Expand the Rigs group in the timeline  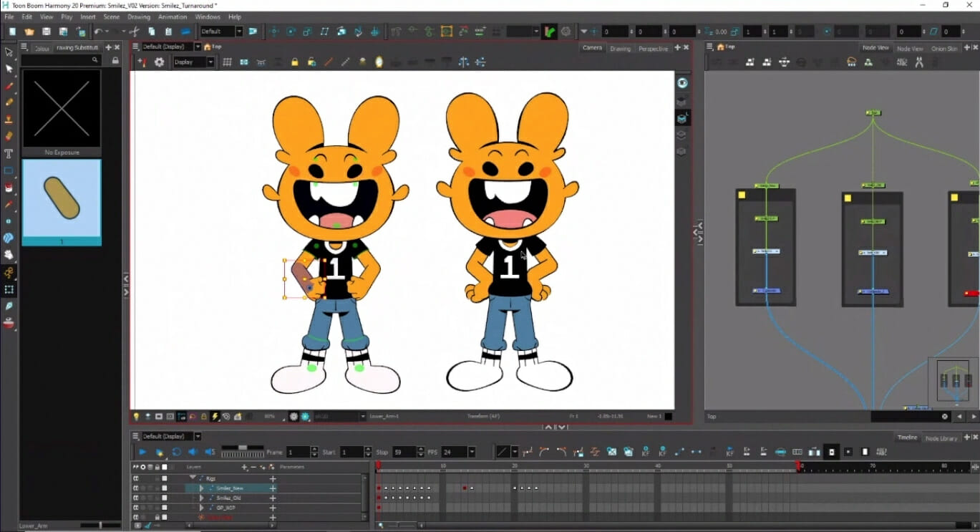(191, 478)
